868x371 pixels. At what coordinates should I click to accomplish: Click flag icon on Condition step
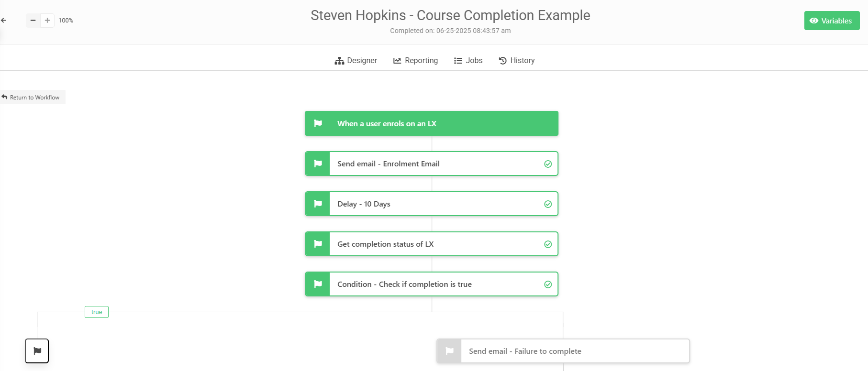tap(318, 284)
